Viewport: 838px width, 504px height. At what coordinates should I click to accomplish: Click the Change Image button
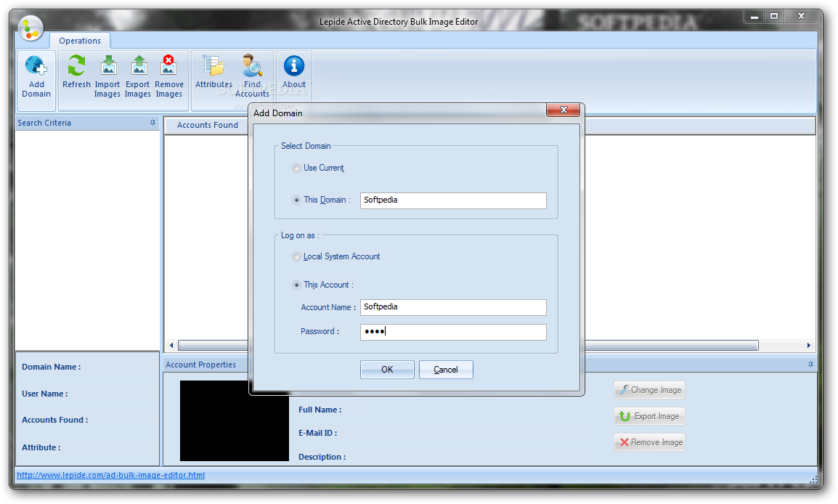(649, 390)
